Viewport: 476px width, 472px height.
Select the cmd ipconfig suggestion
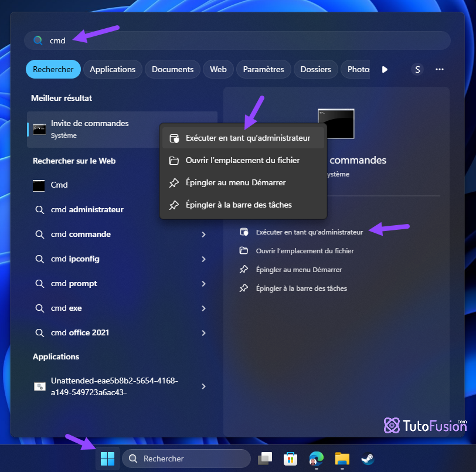pos(114,259)
